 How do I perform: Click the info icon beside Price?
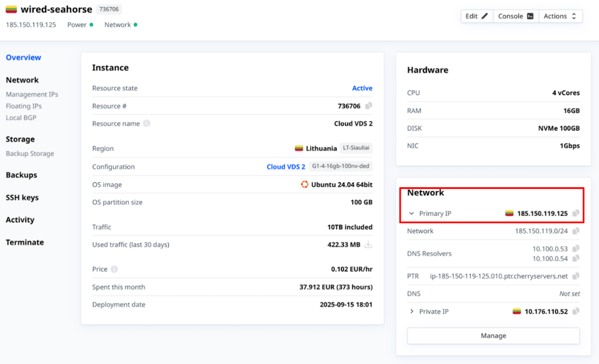pyautogui.click(x=114, y=269)
